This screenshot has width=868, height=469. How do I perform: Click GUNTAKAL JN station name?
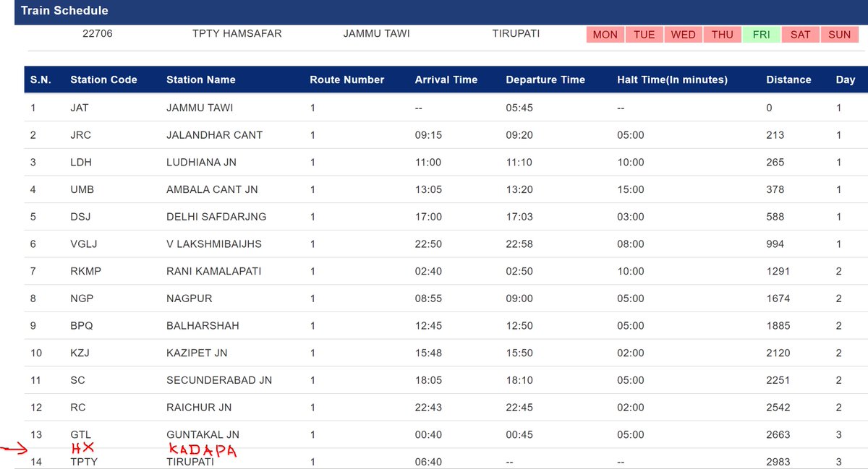[203, 435]
